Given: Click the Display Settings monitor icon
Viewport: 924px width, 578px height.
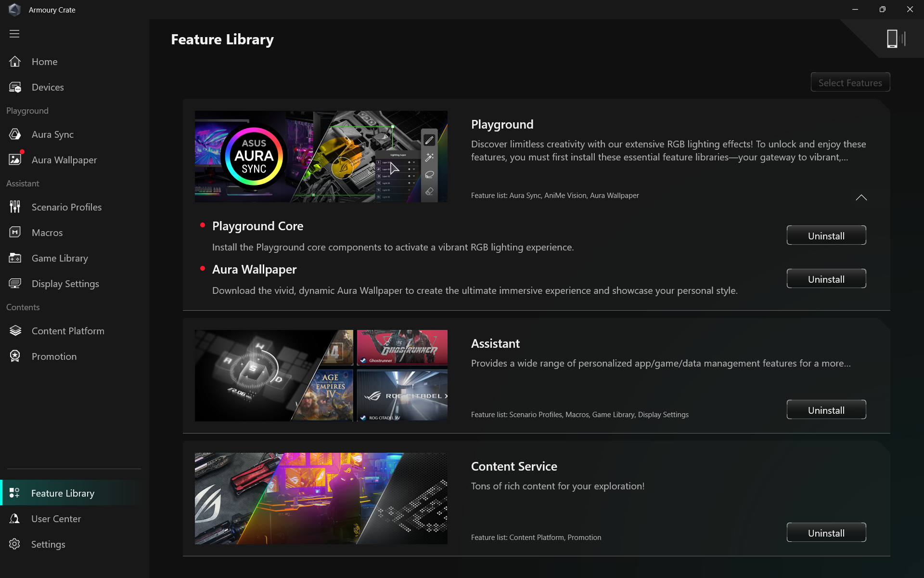Looking at the screenshot, I should (15, 284).
